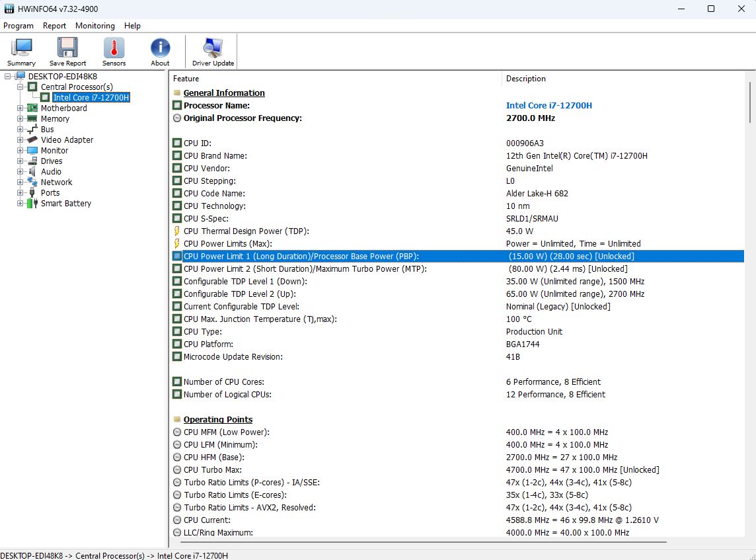Select the CPU HFM (Base) row
The image size is (756, 560).
click(x=457, y=458)
